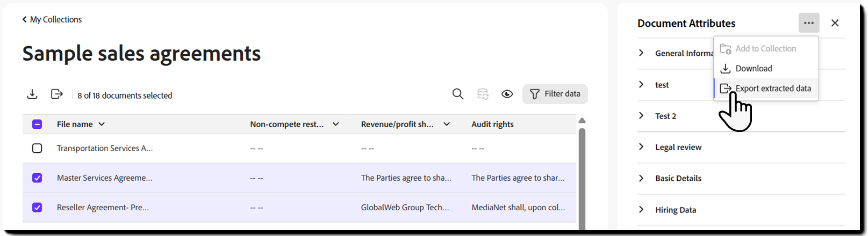This screenshot has width=868, height=236.
Task: Close the Document Attributes panel
Action: tap(835, 23)
